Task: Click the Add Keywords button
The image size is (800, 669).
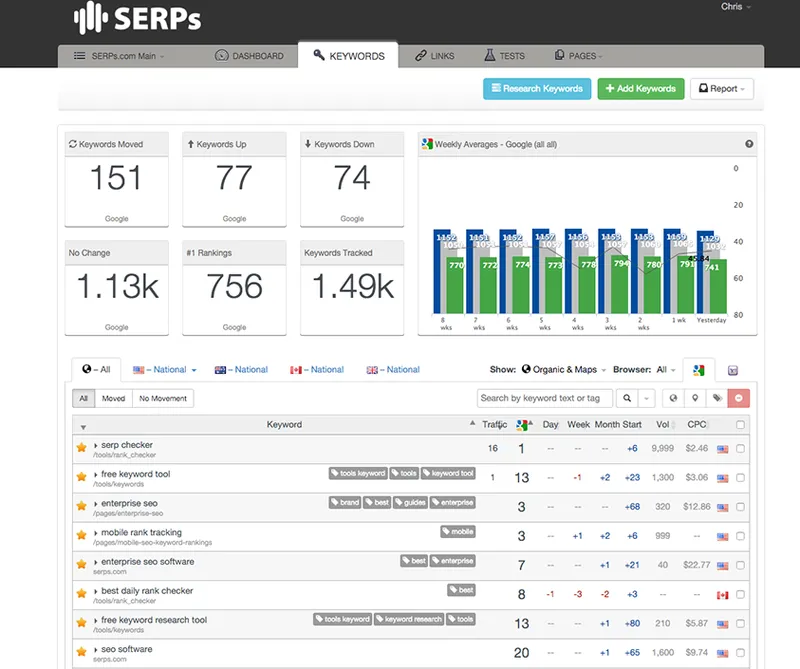Action: point(641,89)
